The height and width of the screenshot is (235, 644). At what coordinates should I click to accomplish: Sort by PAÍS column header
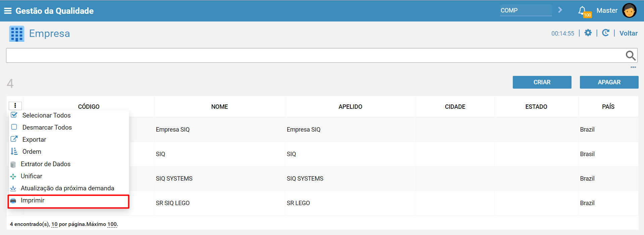point(608,107)
